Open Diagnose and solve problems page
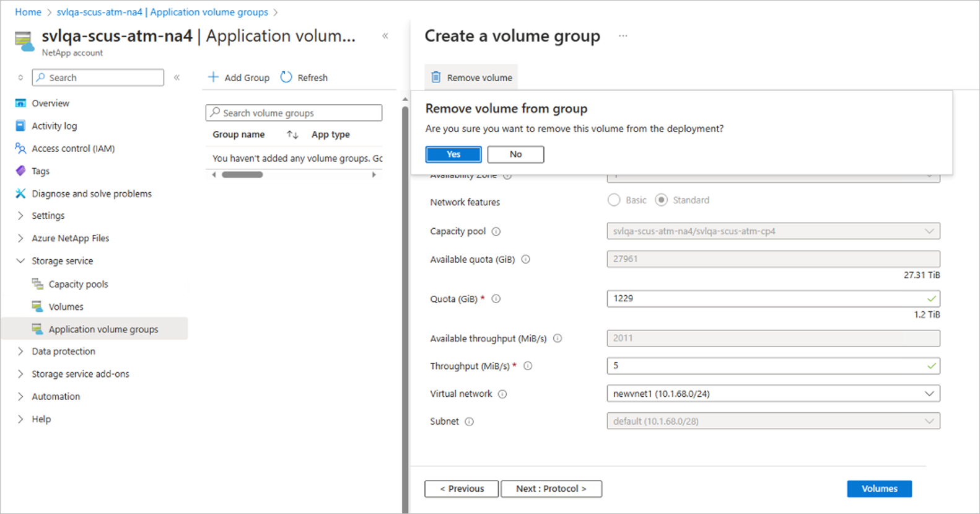The width and height of the screenshot is (980, 514). [x=92, y=193]
